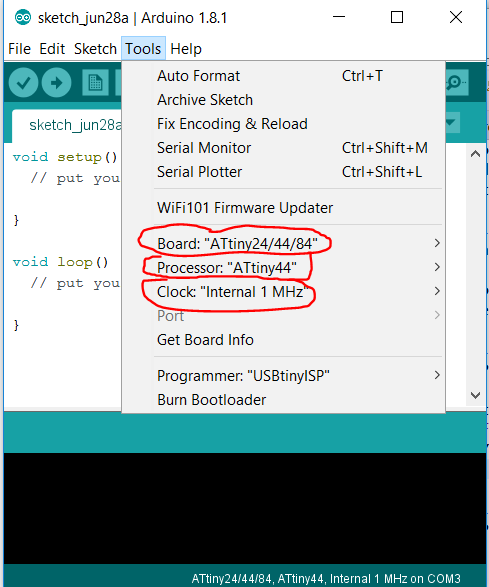
Task: Open the Sketch menu
Action: click(x=95, y=49)
